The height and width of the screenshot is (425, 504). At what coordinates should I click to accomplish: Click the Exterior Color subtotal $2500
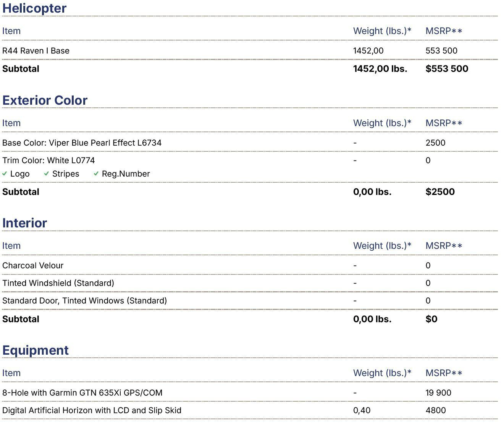[440, 192]
